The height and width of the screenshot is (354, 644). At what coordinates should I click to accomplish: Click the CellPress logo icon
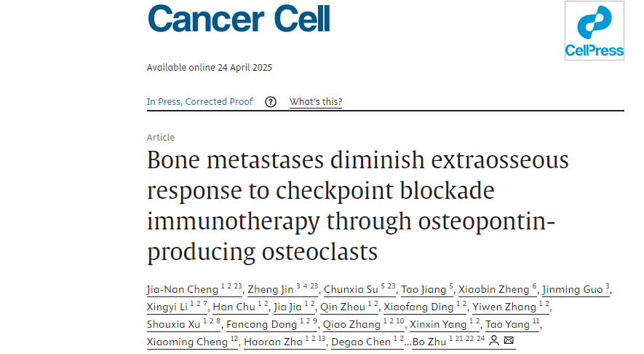pos(595,31)
